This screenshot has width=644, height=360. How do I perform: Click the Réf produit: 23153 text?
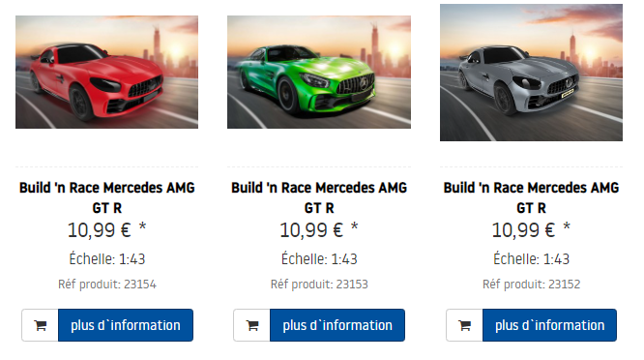pos(319,285)
